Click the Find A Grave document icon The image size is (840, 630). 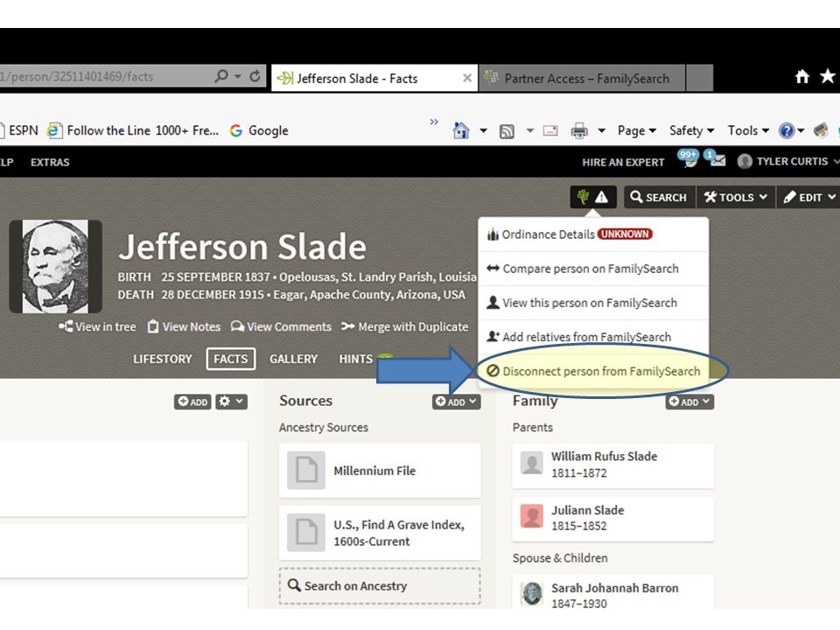point(306,533)
